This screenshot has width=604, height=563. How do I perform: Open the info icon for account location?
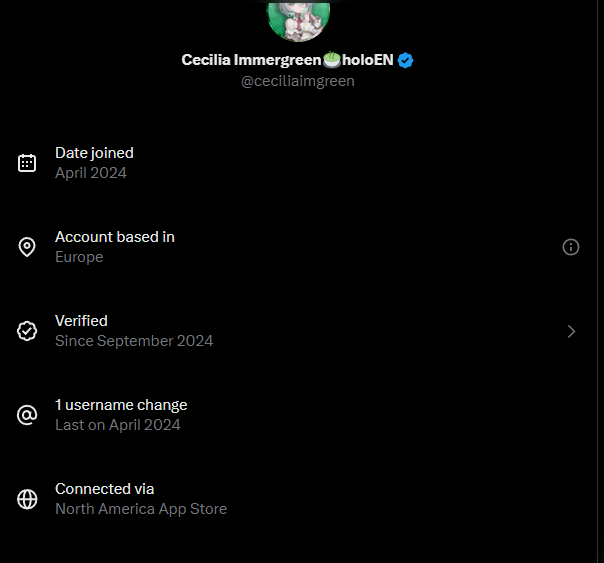571,247
